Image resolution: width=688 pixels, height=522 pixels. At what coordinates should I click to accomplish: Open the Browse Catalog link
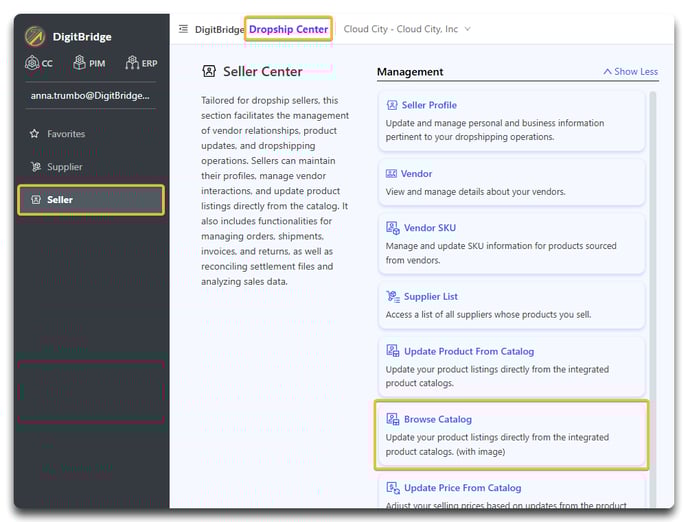click(438, 419)
